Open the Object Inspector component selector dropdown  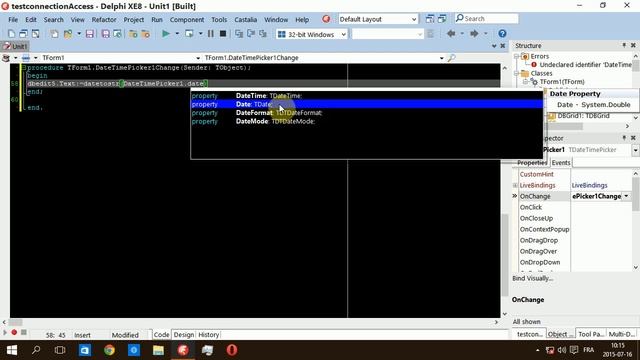(x=636, y=150)
